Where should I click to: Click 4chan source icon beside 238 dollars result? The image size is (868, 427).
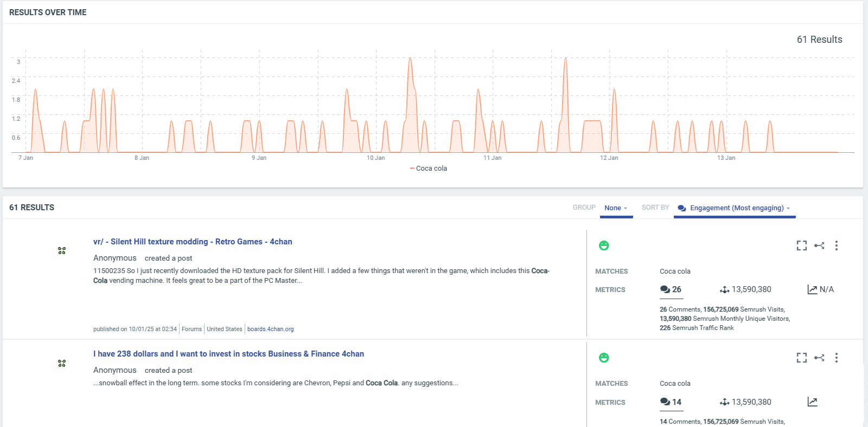(62, 363)
